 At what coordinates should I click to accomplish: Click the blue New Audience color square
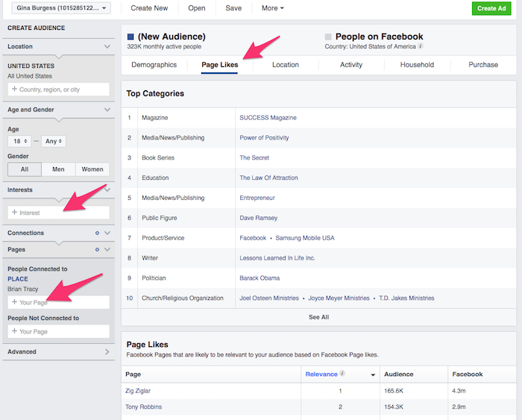click(x=130, y=37)
